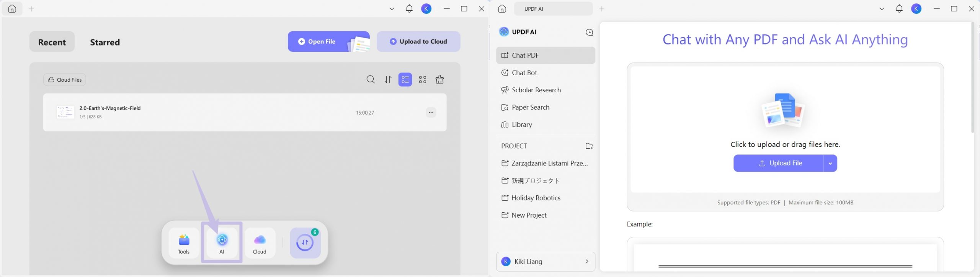
Task: Open the 2.0-Earth's-Magnetic-Field file thumbnail
Action: 65,113
